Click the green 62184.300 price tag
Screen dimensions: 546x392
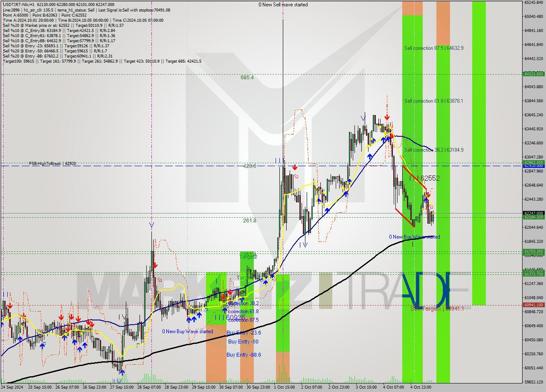533,217
